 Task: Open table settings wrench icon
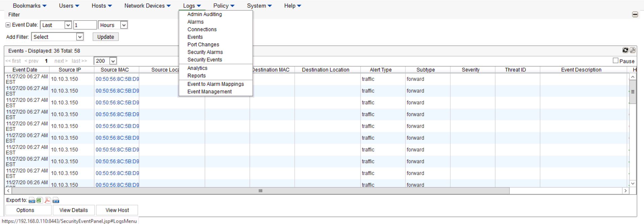click(x=633, y=50)
